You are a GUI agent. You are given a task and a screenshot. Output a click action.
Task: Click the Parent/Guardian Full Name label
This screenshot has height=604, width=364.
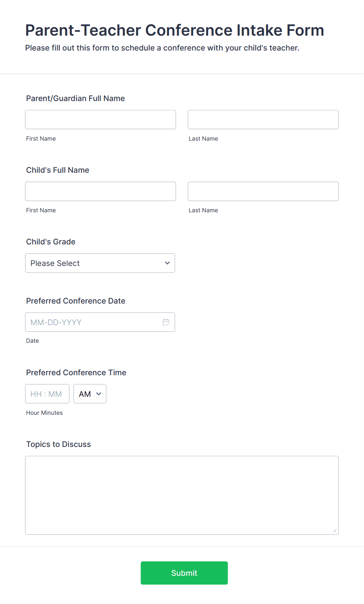[76, 98]
